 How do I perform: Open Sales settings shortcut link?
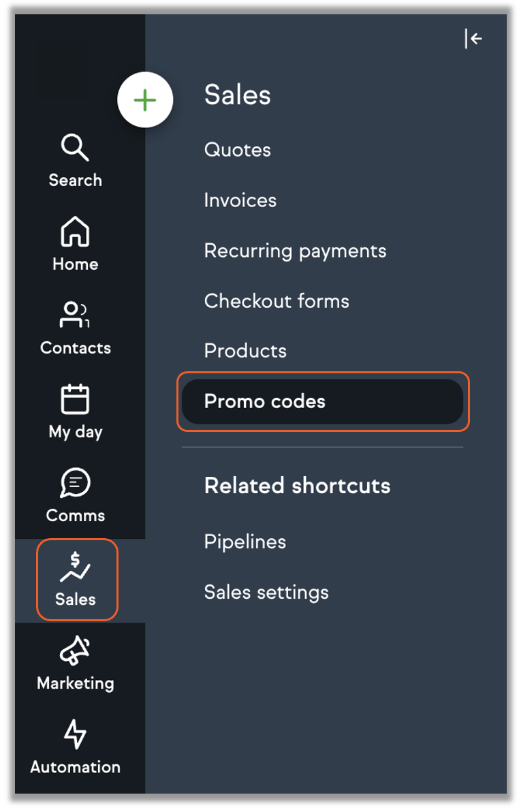tap(266, 592)
